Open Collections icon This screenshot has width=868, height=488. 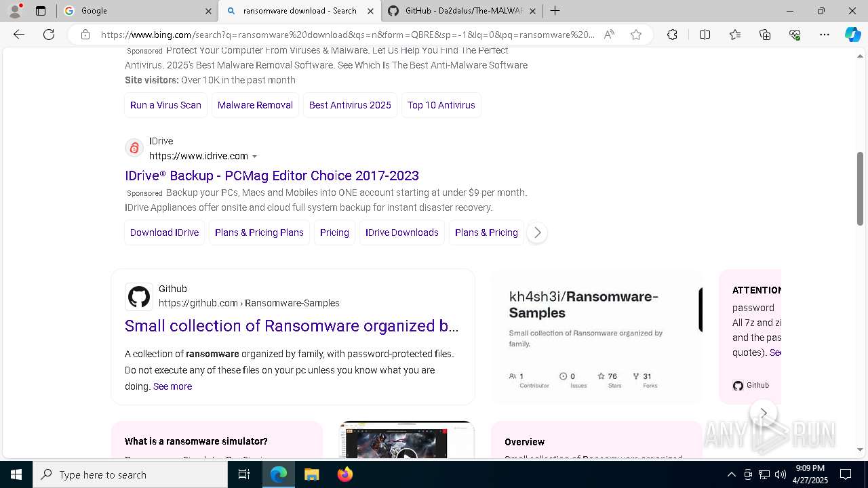point(765,35)
